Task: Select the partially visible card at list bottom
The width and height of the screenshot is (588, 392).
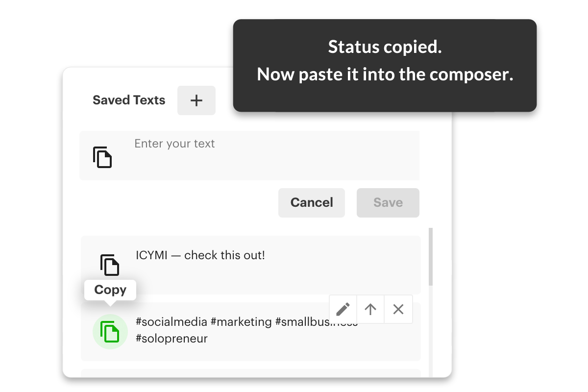Action: click(x=250, y=373)
